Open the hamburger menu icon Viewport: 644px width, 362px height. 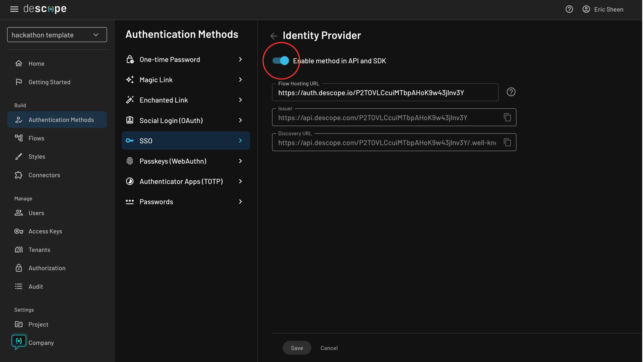[14, 9]
